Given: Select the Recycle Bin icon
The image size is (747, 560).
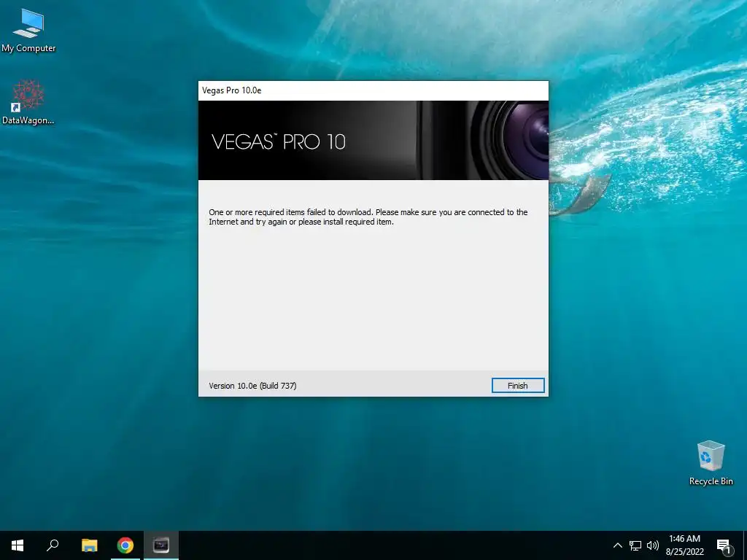Looking at the screenshot, I should pyautogui.click(x=711, y=463).
